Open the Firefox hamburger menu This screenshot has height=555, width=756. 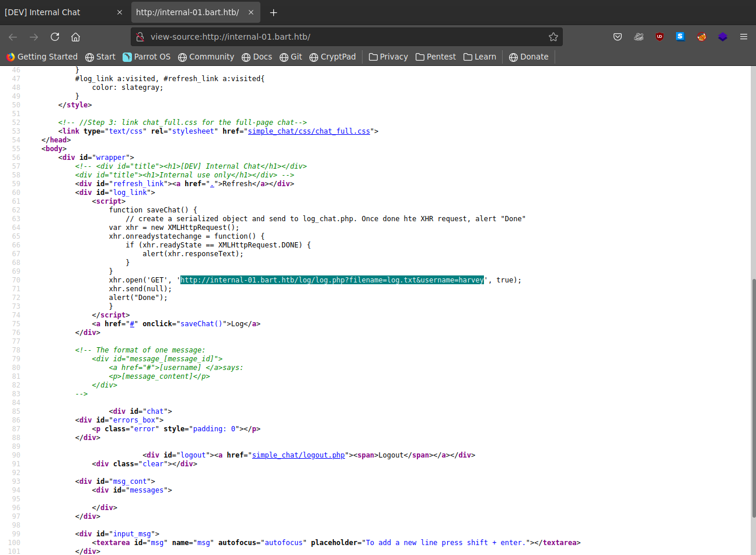click(x=744, y=37)
